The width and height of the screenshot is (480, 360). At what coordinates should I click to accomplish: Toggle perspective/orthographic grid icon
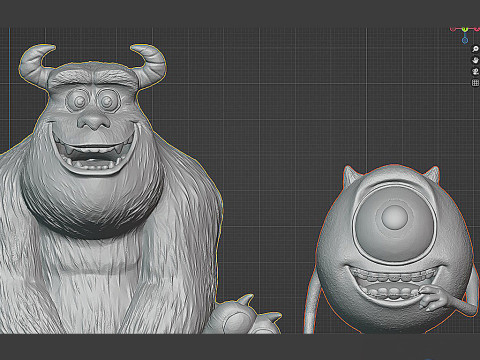coord(475,83)
